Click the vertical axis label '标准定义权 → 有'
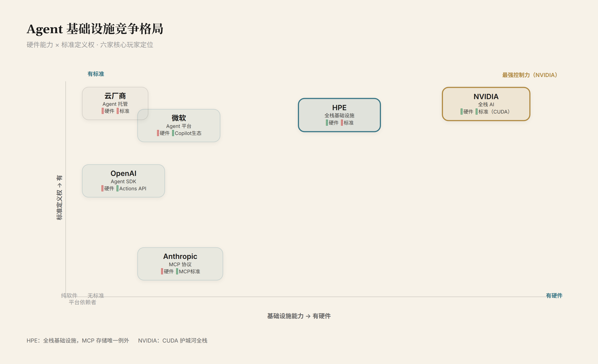The width and height of the screenshot is (598, 364). (59, 197)
